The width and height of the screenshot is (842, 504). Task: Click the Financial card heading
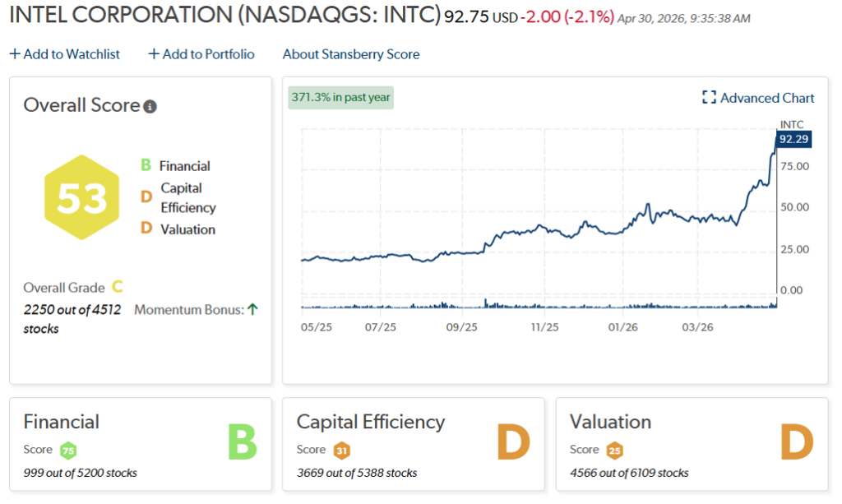pos(61,422)
